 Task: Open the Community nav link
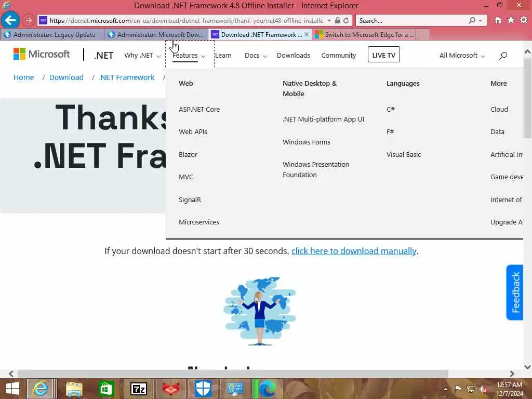coord(338,55)
